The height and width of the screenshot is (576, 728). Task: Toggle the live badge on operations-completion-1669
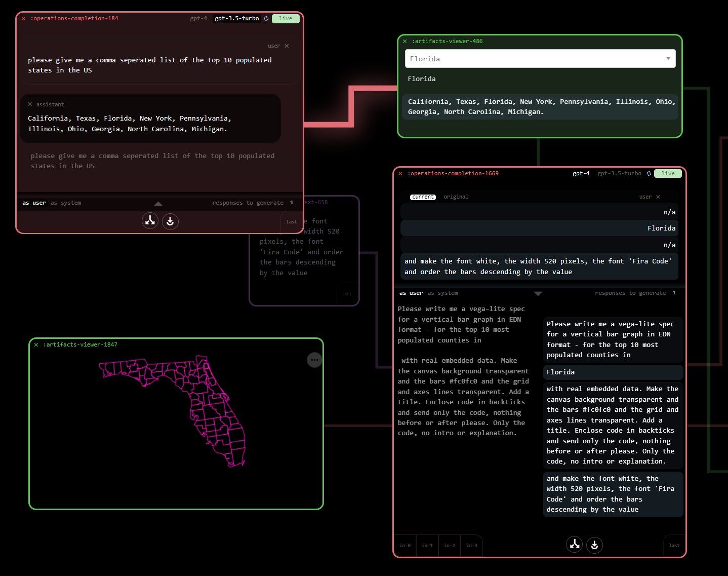(668, 173)
